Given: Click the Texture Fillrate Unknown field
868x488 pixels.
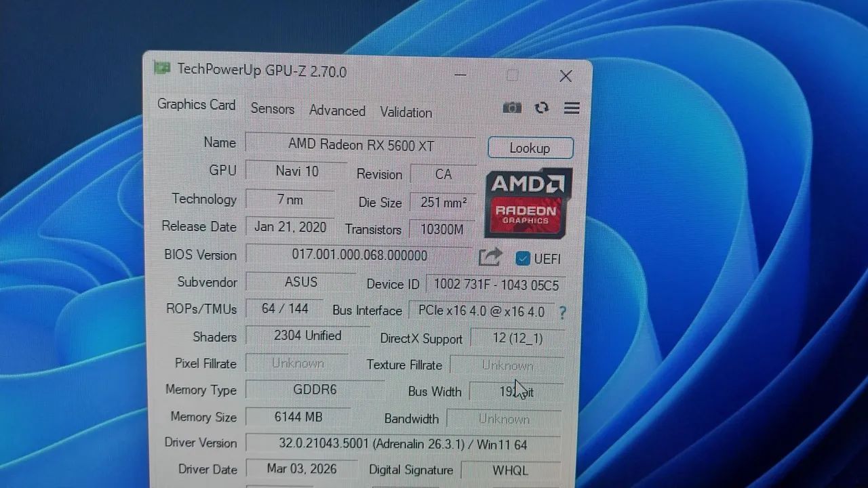Looking at the screenshot, I should (507, 365).
